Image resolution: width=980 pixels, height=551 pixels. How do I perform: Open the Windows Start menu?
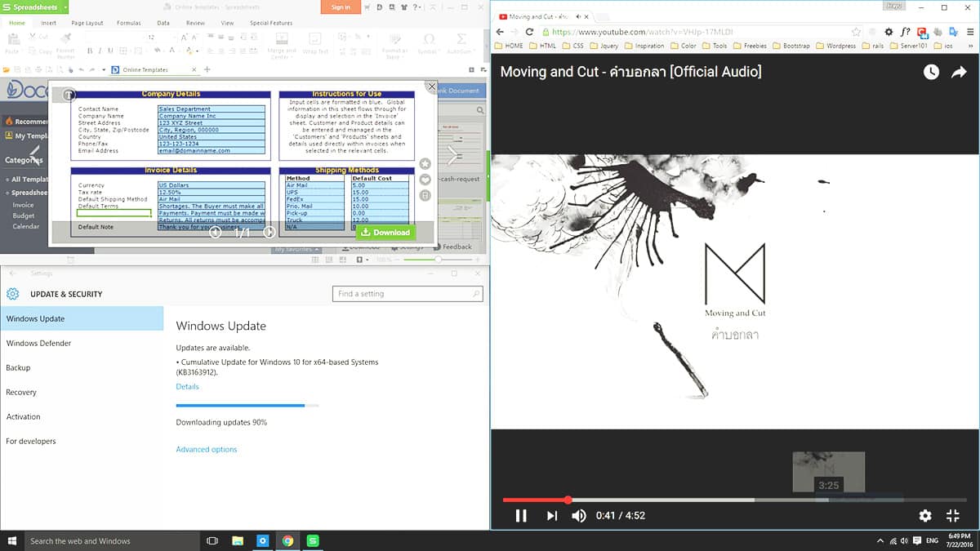coord(11,540)
